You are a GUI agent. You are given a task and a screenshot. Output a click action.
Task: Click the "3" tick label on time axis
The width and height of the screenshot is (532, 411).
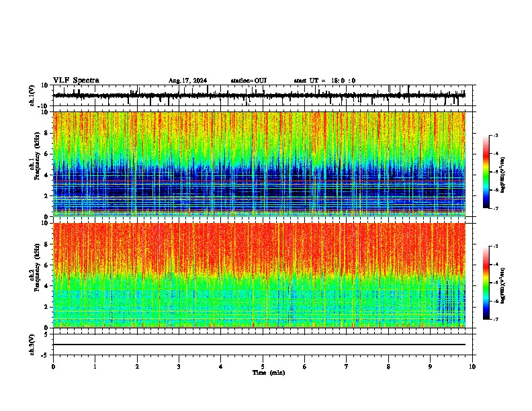coord(179,367)
